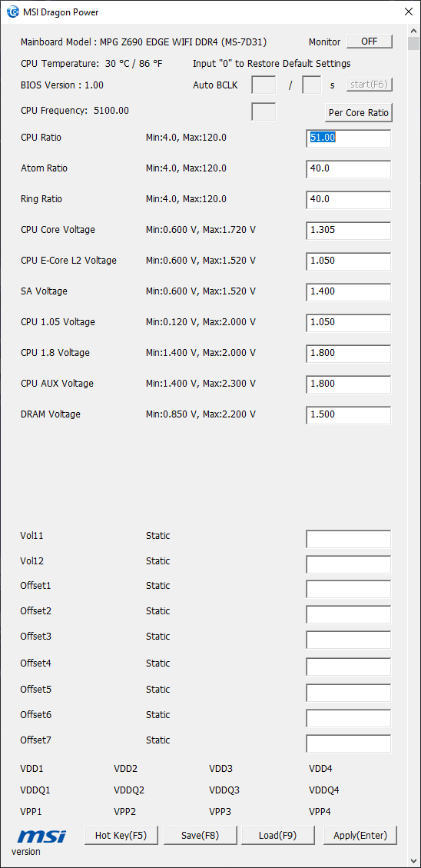This screenshot has height=868, width=421.
Task: Load profile using Load(F9) button
Action: (x=278, y=836)
